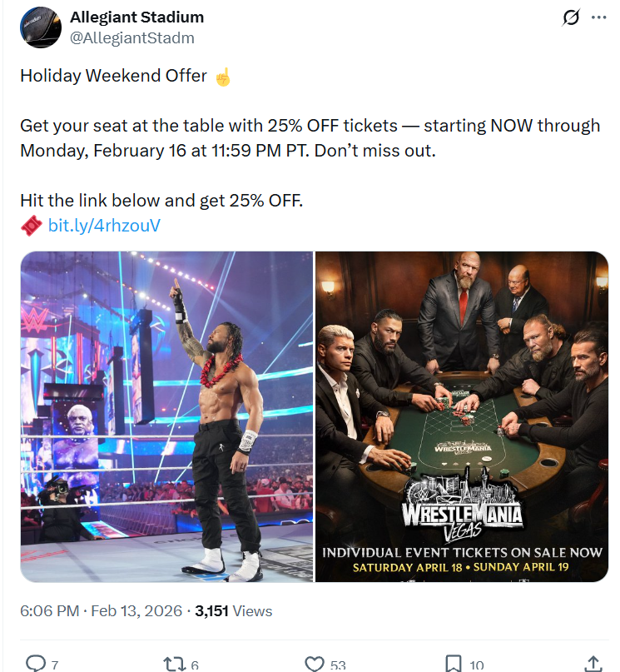Click the share upload icon

coord(593,664)
